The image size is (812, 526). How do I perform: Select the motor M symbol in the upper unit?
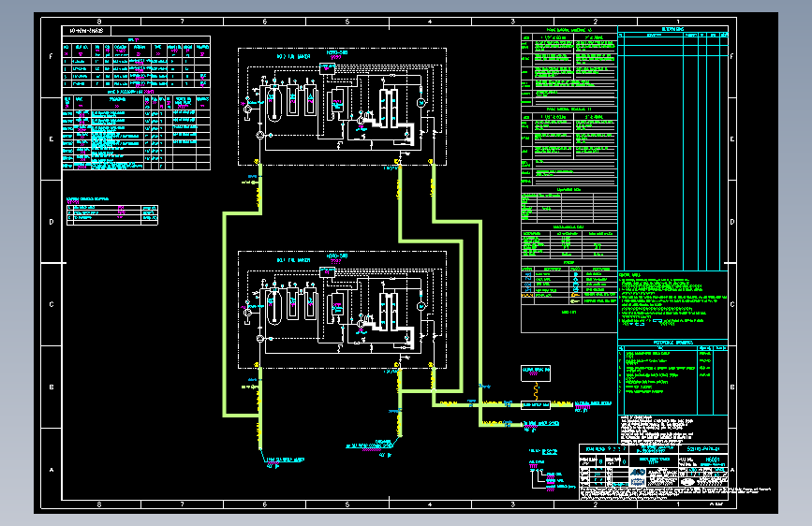coord(421,103)
